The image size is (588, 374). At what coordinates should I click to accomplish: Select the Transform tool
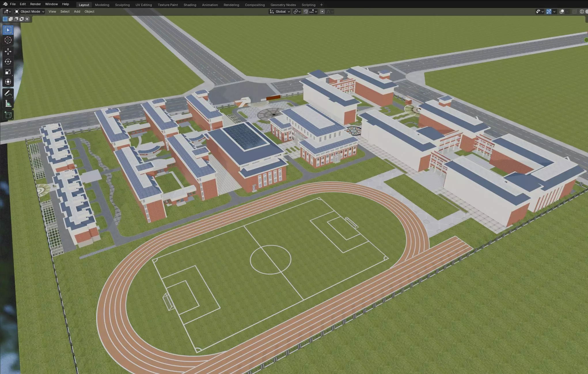click(x=8, y=82)
